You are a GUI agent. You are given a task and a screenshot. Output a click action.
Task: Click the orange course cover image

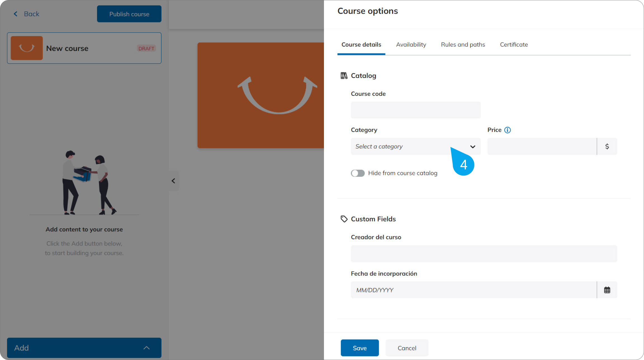click(260, 95)
